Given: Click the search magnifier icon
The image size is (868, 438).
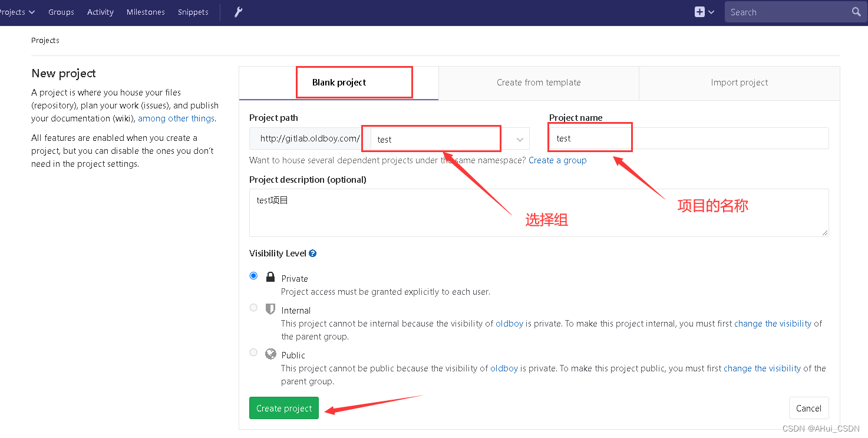Looking at the screenshot, I should pyautogui.click(x=856, y=12).
